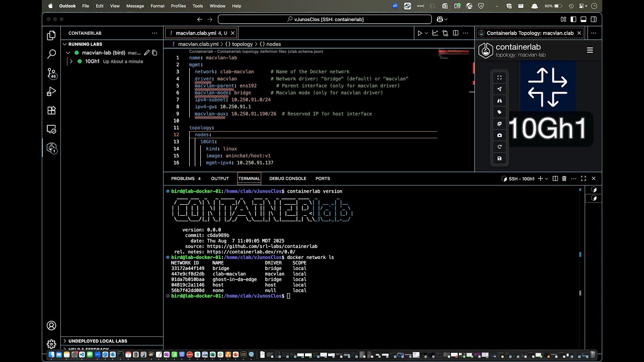Click the reload icon in topology toolbar
The width and height of the screenshot is (644, 362).
click(500, 147)
